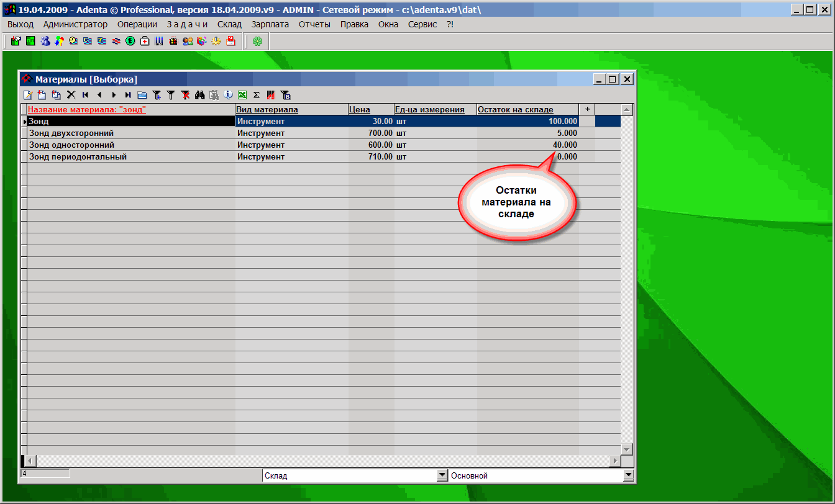Delete record with the X icon
This screenshot has height=504, width=835.
pos(71,95)
